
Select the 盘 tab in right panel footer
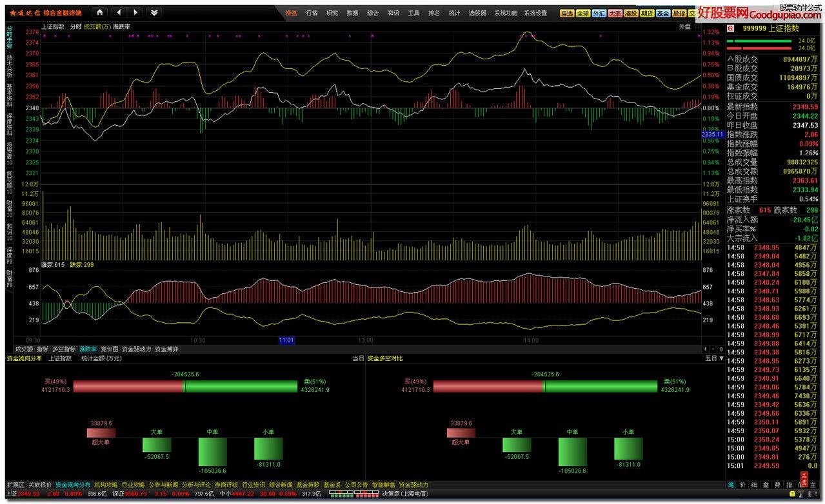pyautogui.click(x=766, y=485)
